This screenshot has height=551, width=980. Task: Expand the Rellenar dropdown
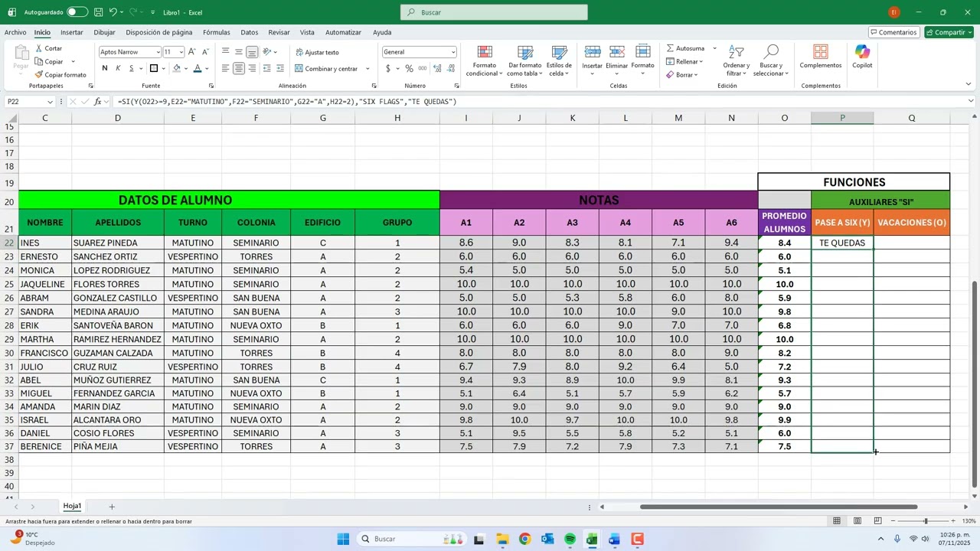click(x=701, y=62)
